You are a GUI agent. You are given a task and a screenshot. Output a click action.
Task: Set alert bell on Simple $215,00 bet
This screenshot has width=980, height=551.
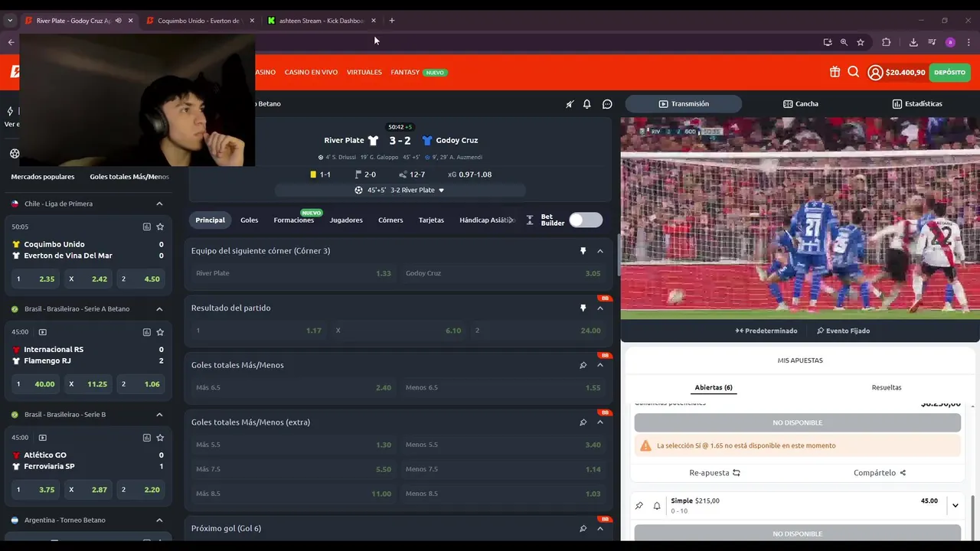coord(657,506)
